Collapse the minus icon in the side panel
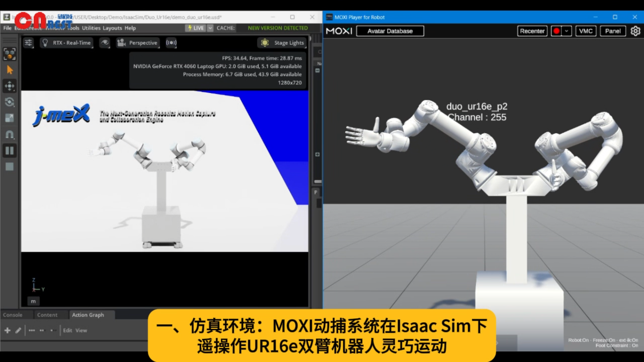Image resolution: width=644 pixels, height=362 pixels. 317,71
